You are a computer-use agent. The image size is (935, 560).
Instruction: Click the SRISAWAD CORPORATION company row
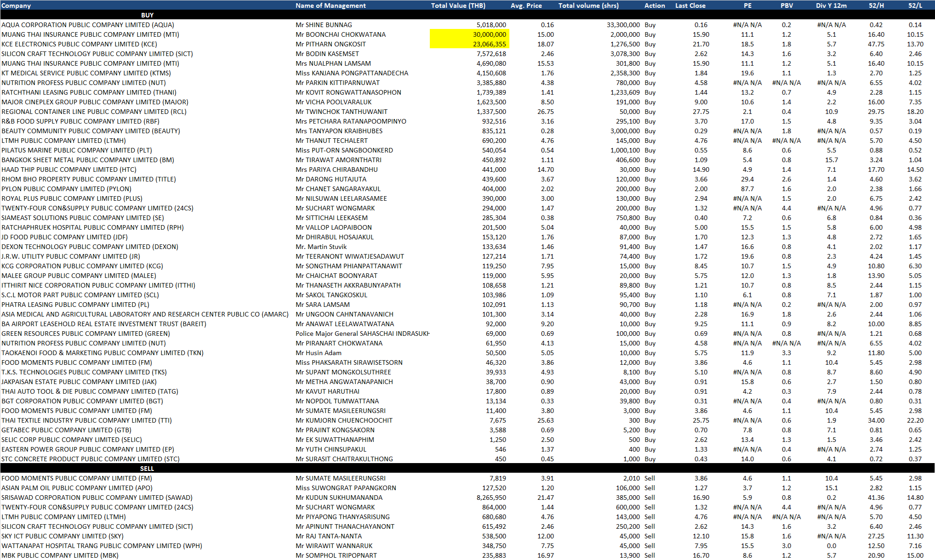[97, 498]
